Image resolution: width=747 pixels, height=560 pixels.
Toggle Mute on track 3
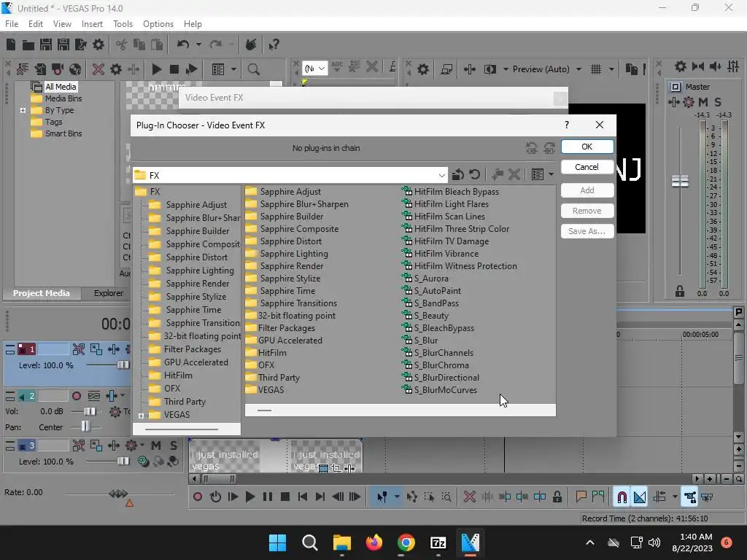pyautogui.click(x=156, y=446)
